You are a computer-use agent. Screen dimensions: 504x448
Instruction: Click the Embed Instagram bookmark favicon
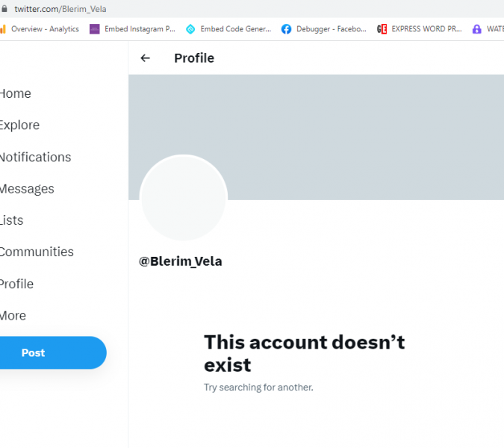tap(95, 29)
